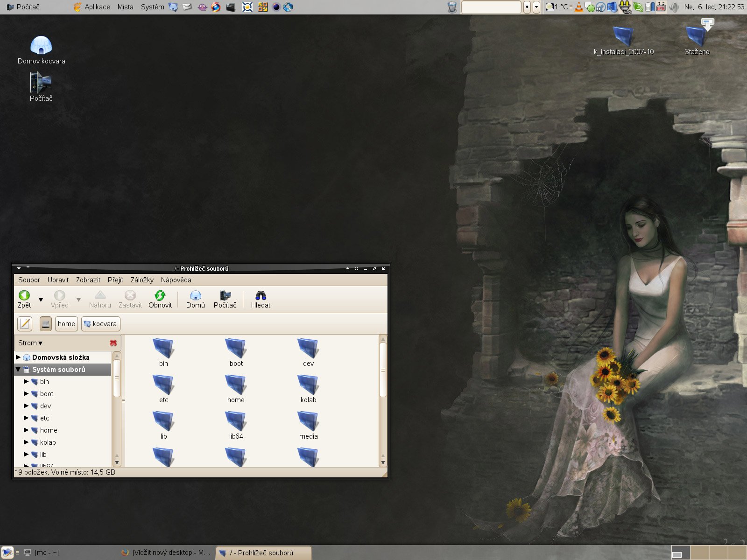The width and height of the screenshot is (747, 560).
Task: Switch to Vložit nový desktop taskbar entry
Action: 166,553
